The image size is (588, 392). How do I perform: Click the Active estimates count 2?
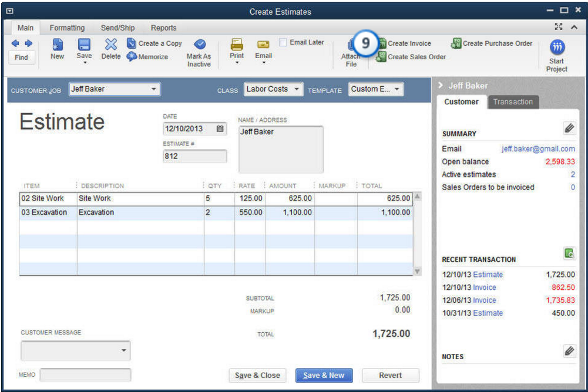pyautogui.click(x=573, y=174)
